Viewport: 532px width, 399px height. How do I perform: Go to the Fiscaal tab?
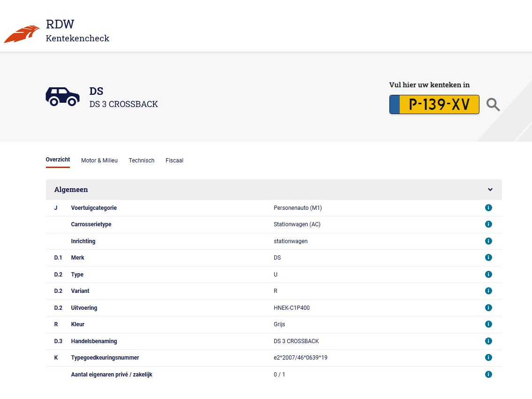pyautogui.click(x=175, y=160)
